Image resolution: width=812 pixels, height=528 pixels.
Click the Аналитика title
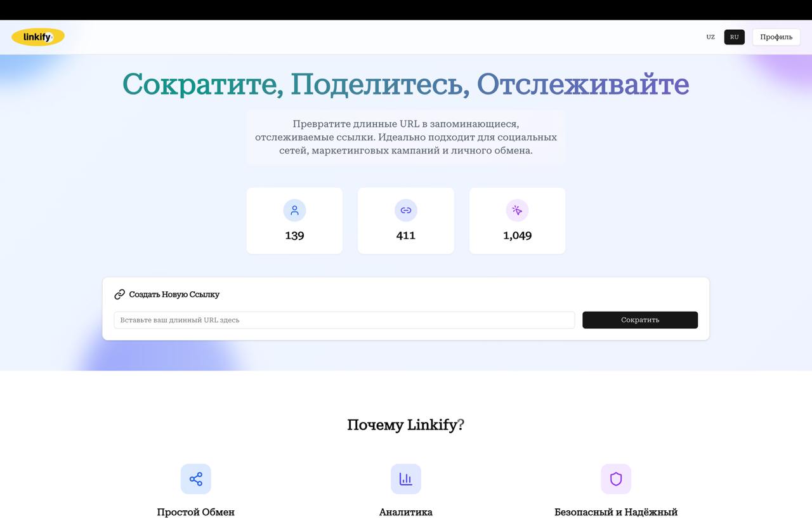[406, 512]
